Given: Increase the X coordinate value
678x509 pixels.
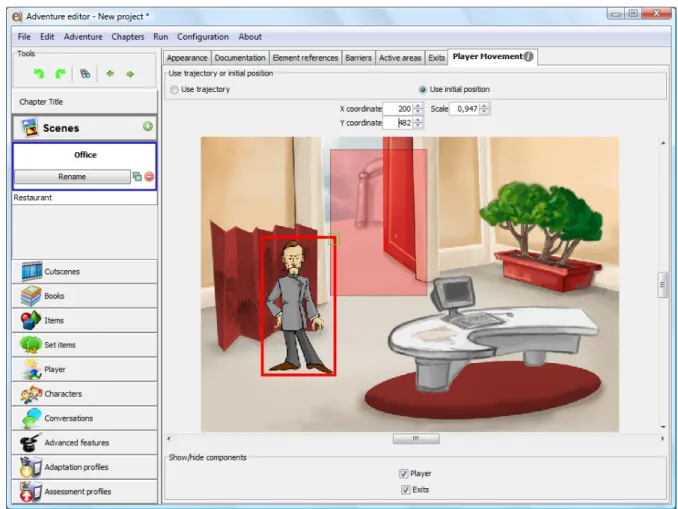Looking at the screenshot, I should click(418, 106).
